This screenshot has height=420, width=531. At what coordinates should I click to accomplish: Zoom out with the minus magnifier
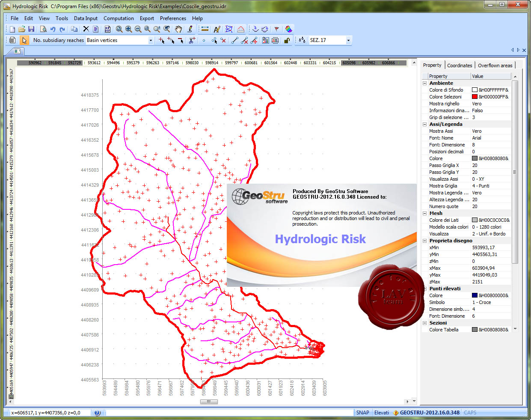(138, 29)
